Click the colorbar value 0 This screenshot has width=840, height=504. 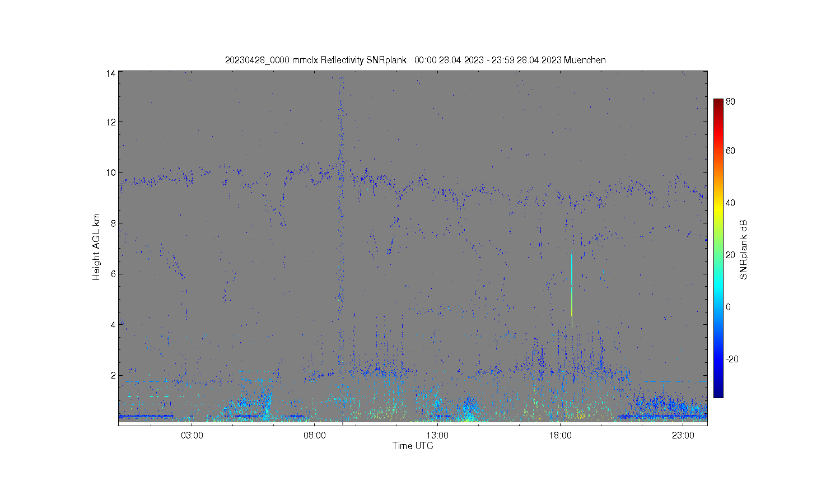(x=728, y=307)
